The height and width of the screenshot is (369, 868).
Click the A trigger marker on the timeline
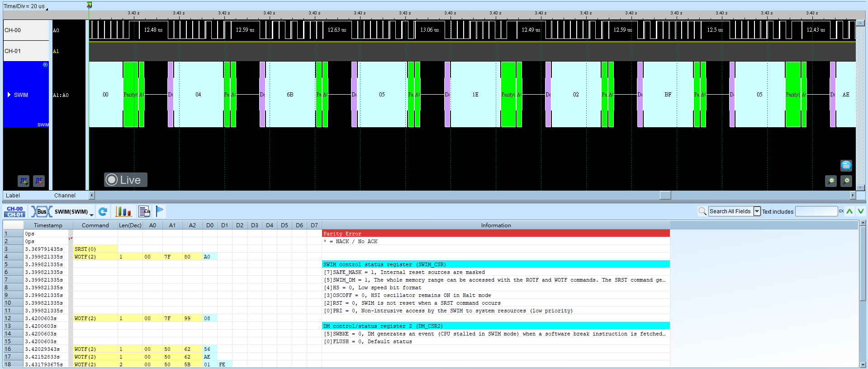[89, 5]
